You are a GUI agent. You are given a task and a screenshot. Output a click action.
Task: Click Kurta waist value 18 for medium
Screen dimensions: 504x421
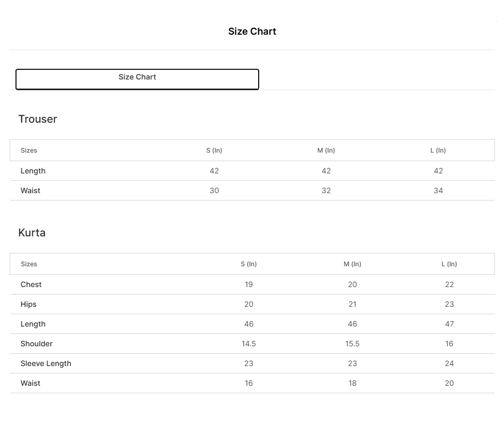[x=352, y=383]
